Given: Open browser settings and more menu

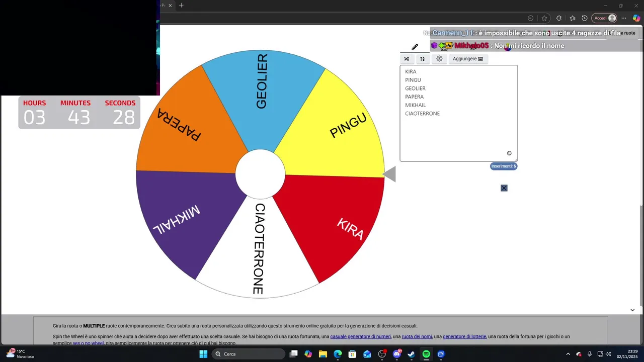Looking at the screenshot, I should (x=624, y=18).
